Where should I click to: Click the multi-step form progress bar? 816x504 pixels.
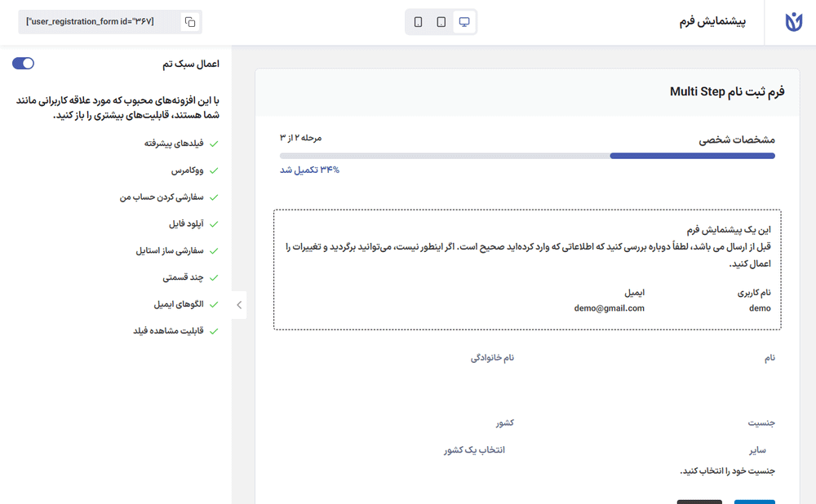pos(527,155)
